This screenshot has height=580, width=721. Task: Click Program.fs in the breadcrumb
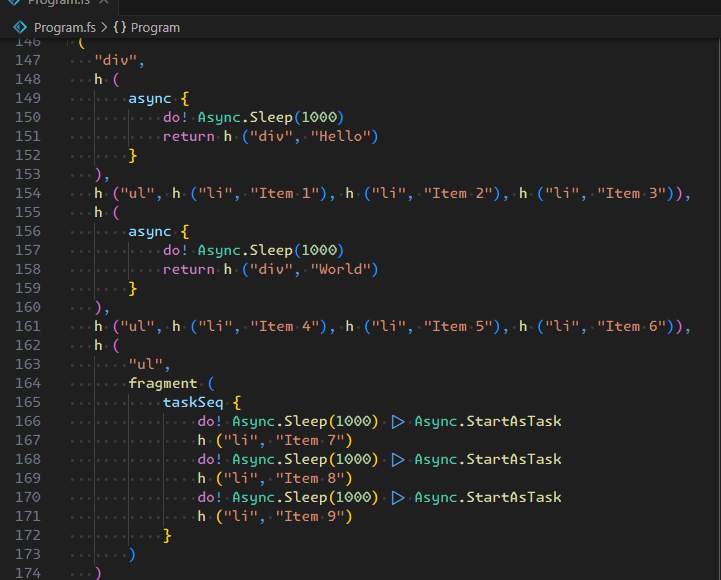tap(65, 28)
